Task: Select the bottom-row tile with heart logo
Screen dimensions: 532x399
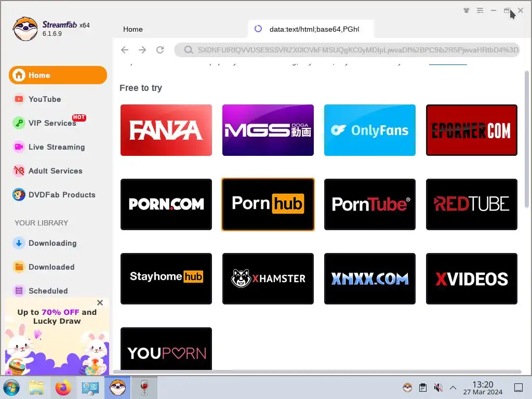Action: click(x=166, y=349)
